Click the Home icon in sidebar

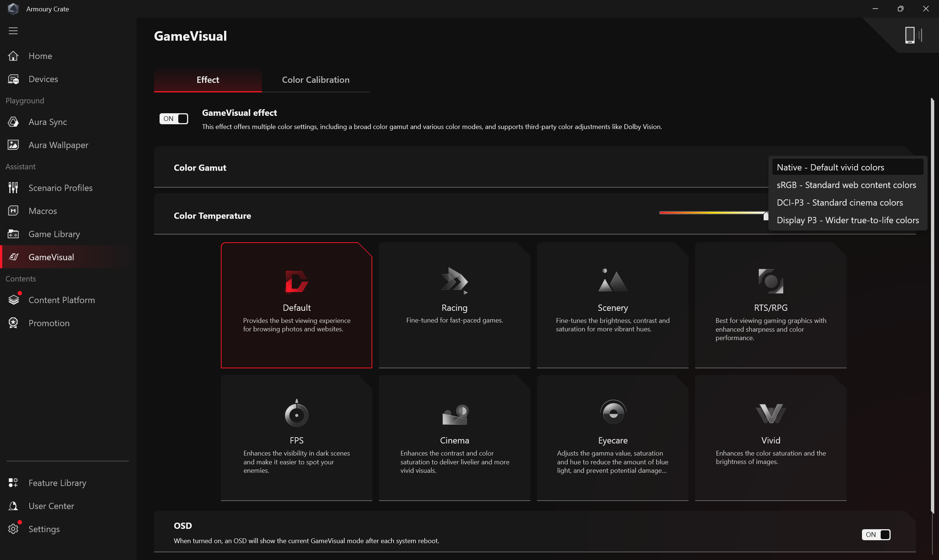point(13,56)
